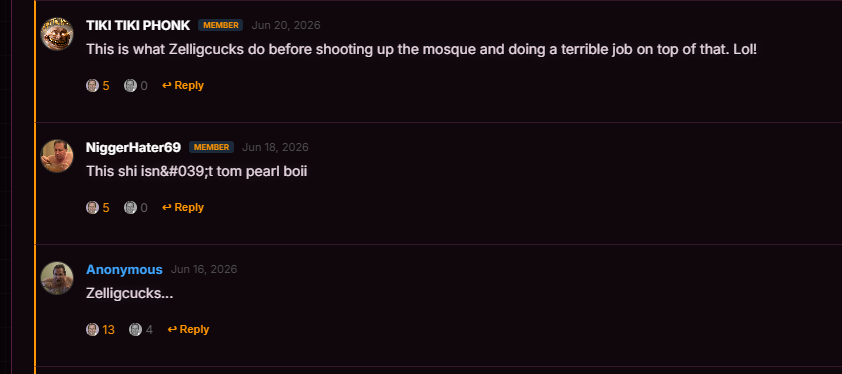Open TIKI TIKI PHONK's avatar image
842x374 pixels.
pos(57,34)
